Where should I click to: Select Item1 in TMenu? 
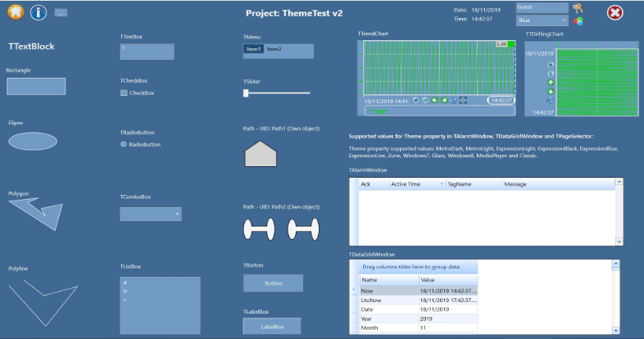pos(254,50)
